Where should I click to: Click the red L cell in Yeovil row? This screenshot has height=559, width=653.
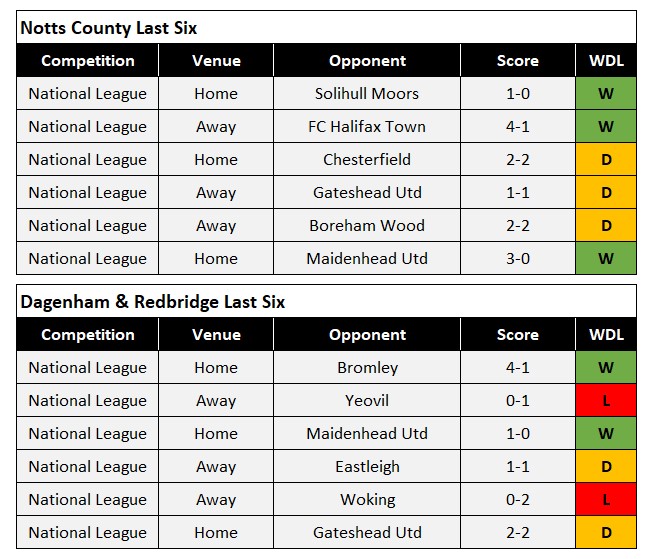(606, 401)
